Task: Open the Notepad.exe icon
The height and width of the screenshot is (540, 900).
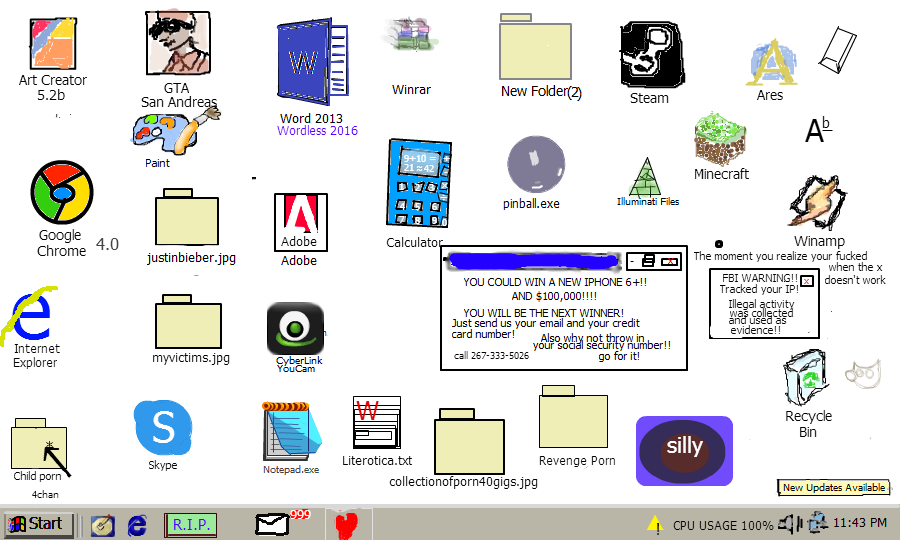Action: point(291,431)
